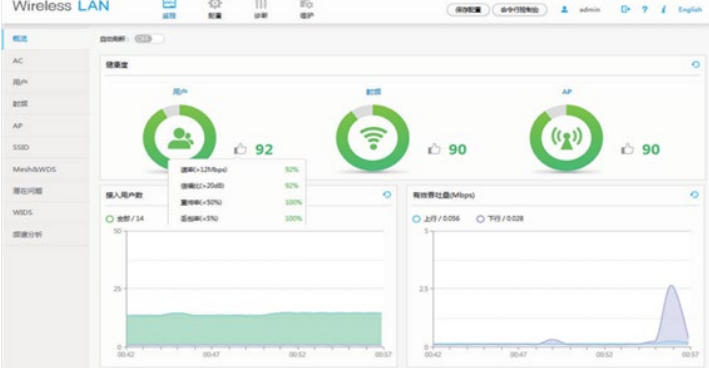Click the AP health link label
Screen dimensions: 709x368
click(x=567, y=92)
